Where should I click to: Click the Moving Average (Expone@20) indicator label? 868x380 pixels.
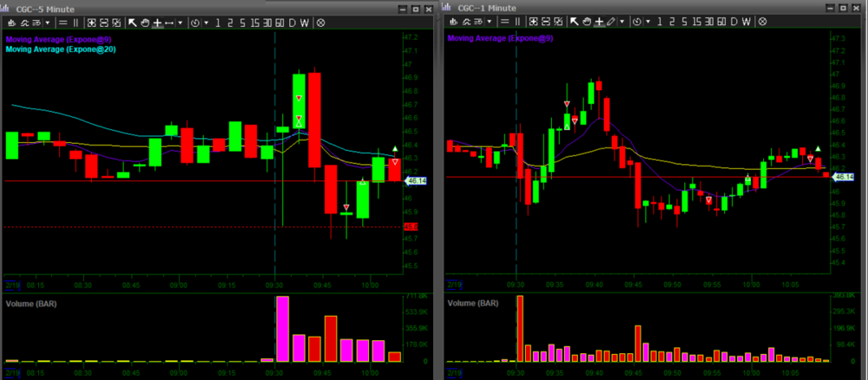[x=61, y=49]
